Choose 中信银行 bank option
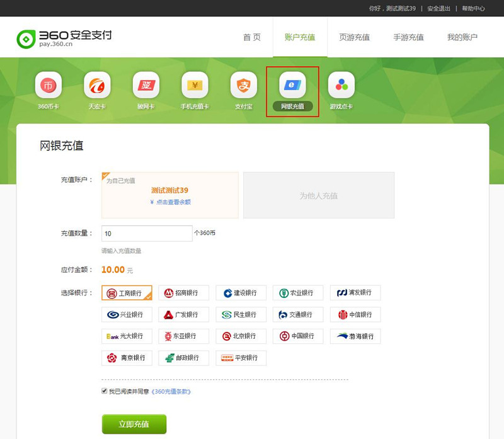This screenshot has height=439, width=504. coord(355,314)
